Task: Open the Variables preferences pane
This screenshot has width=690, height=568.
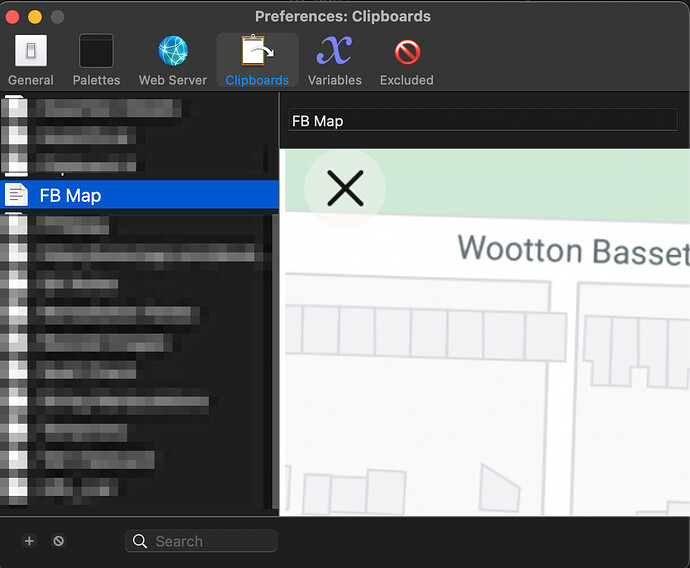Action: pyautogui.click(x=334, y=60)
